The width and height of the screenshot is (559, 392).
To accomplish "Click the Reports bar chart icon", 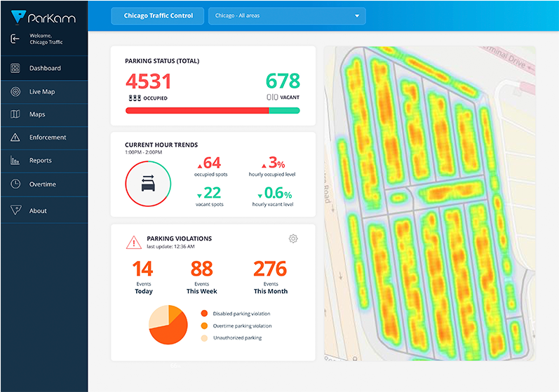I will pyautogui.click(x=15, y=161).
